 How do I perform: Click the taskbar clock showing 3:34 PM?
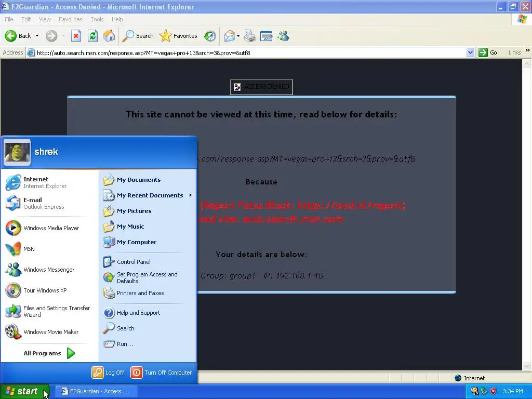(x=513, y=392)
